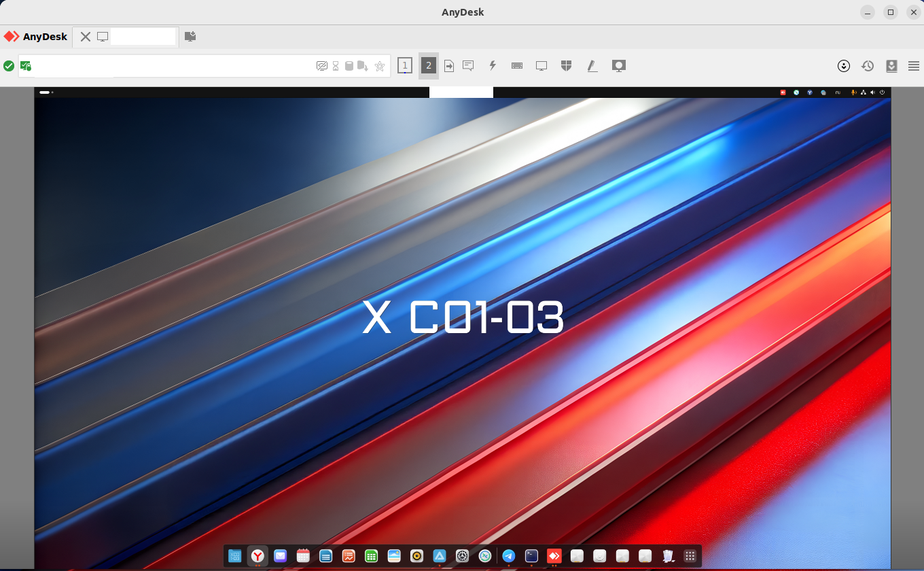Start session recording from toolbar

[618, 66]
